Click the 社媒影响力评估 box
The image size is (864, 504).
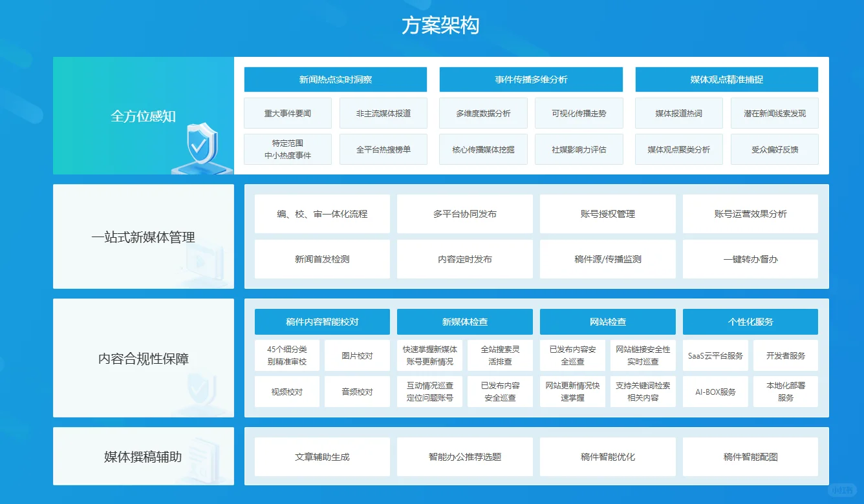579,149
